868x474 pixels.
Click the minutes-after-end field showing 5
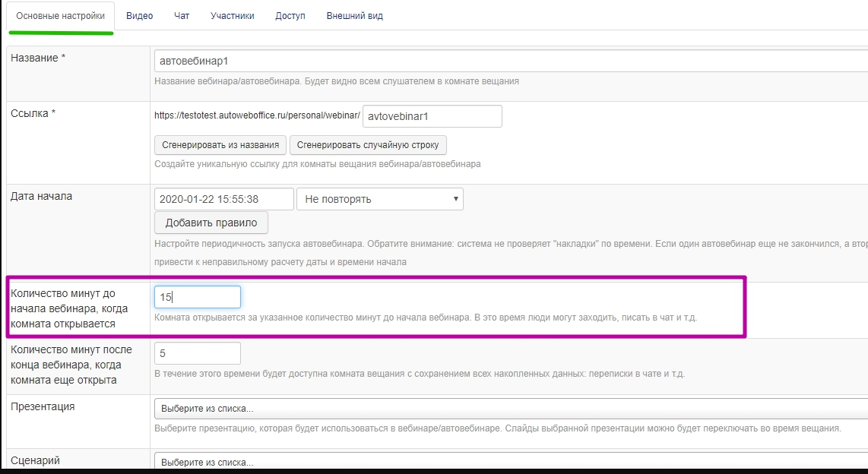[x=197, y=353]
